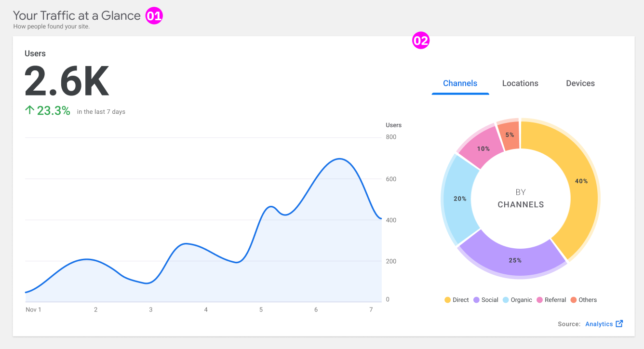Click the 'in the last 7 days' text

click(x=101, y=112)
